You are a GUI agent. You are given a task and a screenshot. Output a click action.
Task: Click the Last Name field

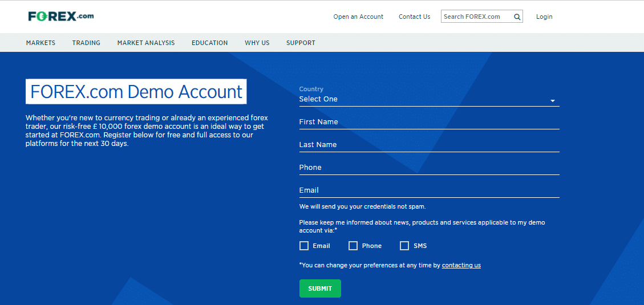tap(429, 145)
